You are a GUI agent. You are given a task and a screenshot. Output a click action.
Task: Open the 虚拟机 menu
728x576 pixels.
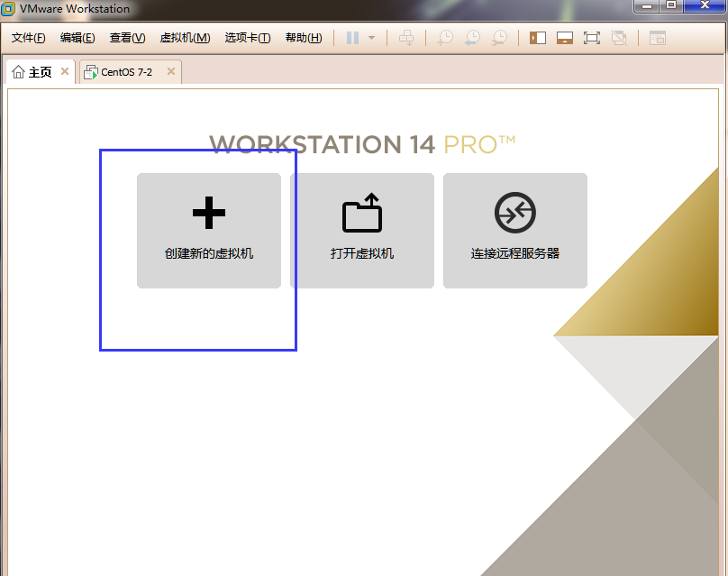[x=185, y=38]
